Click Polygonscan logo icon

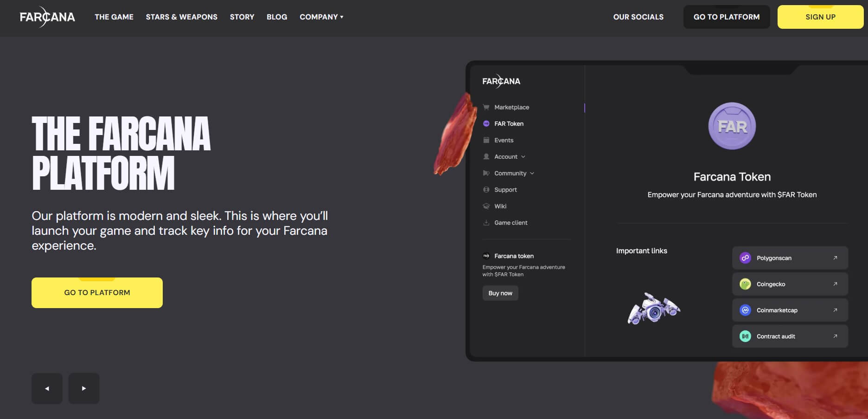(745, 258)
